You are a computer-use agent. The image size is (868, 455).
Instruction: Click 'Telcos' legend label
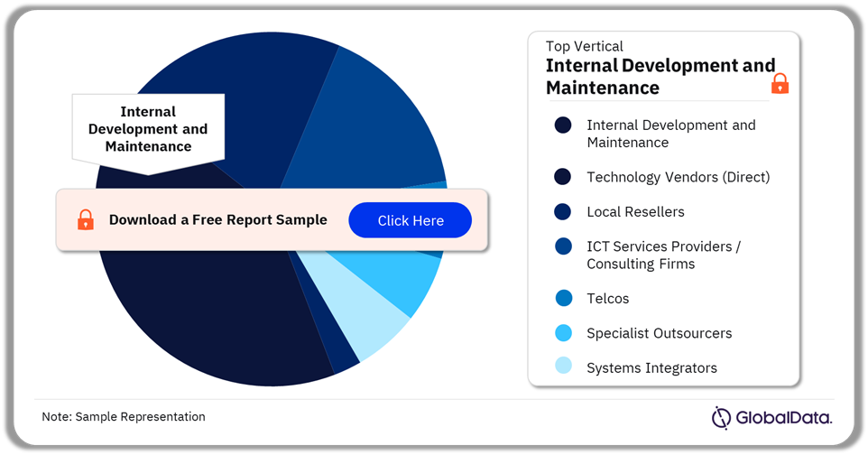[608, 299]
